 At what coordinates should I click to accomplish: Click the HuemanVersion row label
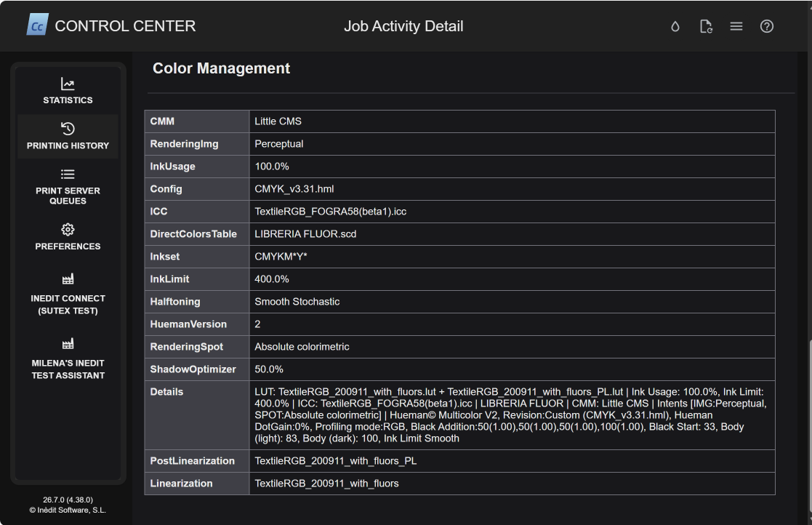pos(188,324)
